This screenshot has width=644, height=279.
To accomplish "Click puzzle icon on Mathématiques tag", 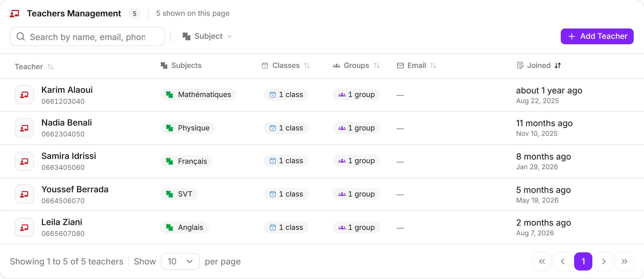I will tap(170, 95).
